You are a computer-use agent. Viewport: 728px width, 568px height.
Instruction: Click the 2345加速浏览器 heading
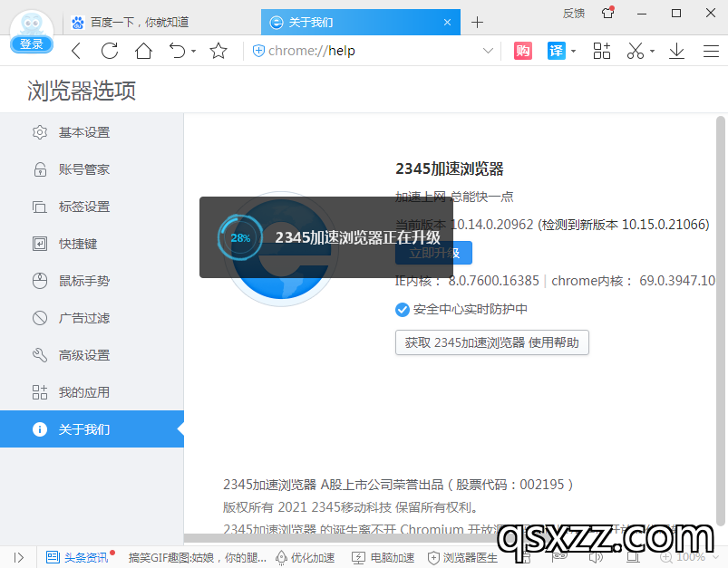click(450, 168)
